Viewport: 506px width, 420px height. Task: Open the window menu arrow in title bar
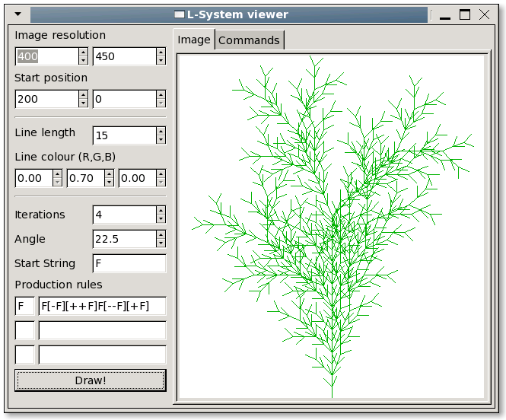click(18, 14)
